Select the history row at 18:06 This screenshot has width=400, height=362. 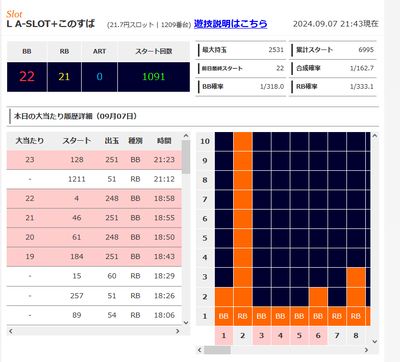pyautogui.click(x=94, y=315)
